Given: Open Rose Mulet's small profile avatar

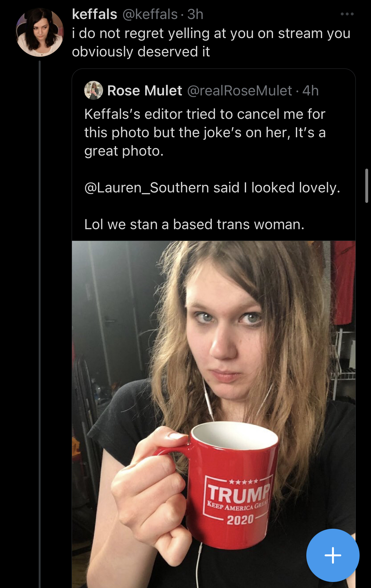Looking at the screenshot, I should (x=94, y=90).
